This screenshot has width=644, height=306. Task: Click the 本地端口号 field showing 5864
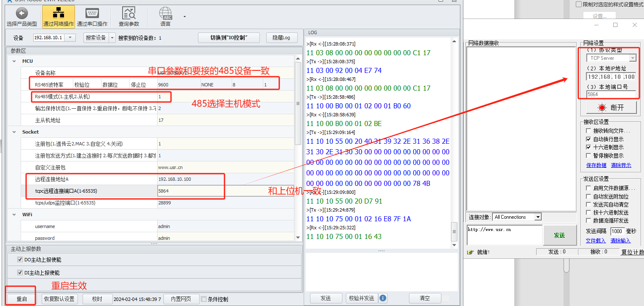[x=611, y=94]
